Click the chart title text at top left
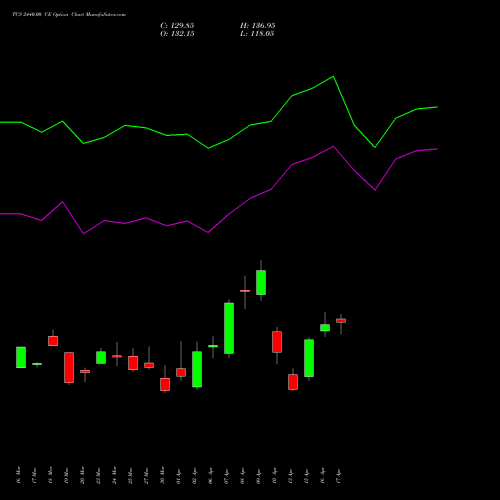Viewport: 500px width, 500px height. (x=69, y=15)
